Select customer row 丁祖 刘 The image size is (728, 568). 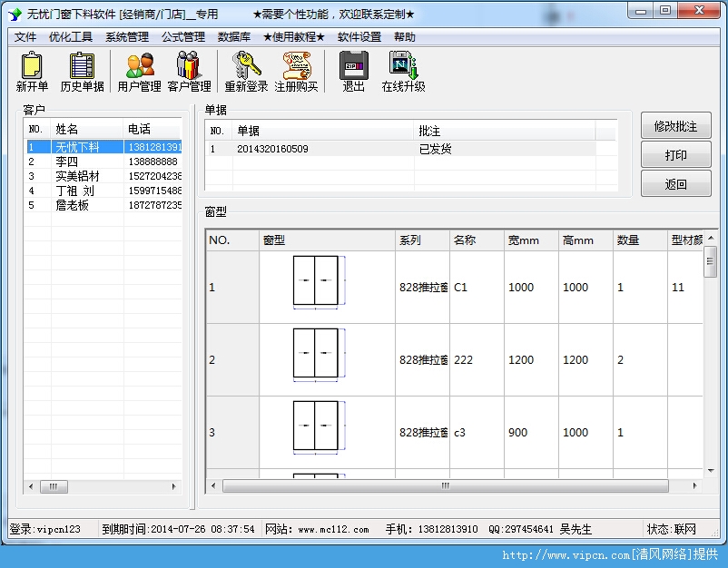103,191
